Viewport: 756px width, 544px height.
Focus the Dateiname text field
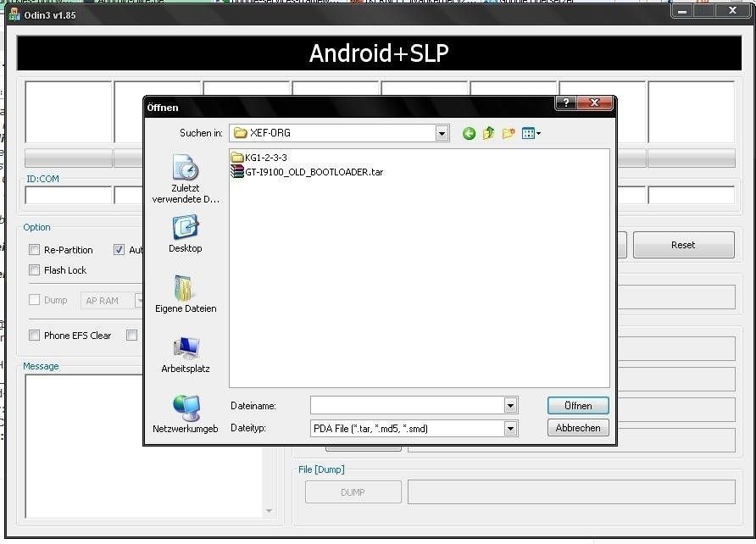(x=408, y=406)
